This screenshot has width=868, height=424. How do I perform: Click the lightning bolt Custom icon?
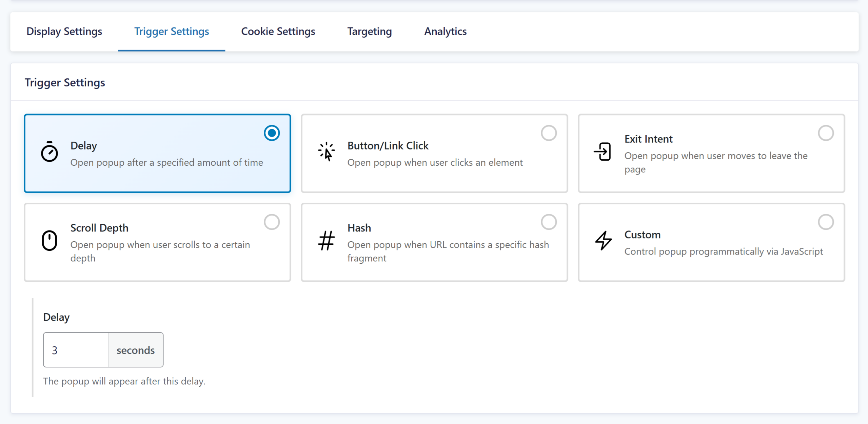click(x=603, y=241)
